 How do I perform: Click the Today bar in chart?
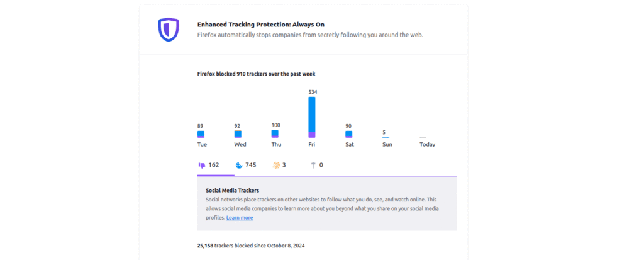coord(423,137)
